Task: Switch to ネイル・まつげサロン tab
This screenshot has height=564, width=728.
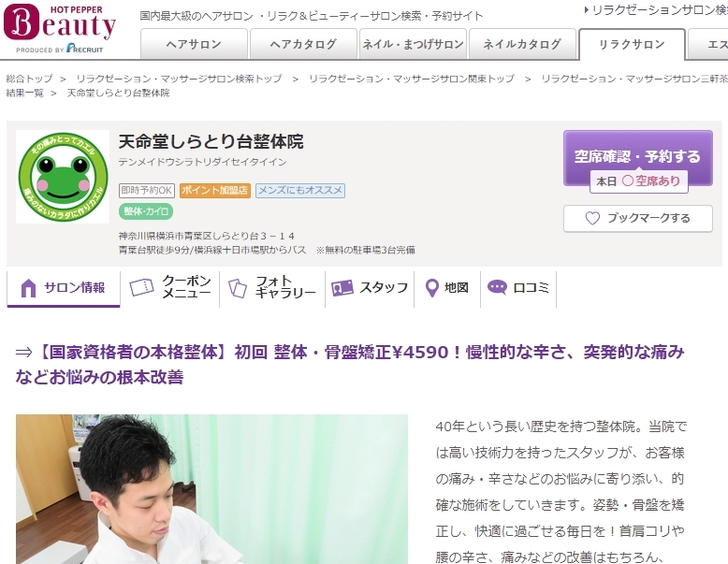Action: [x=413, y=44]
